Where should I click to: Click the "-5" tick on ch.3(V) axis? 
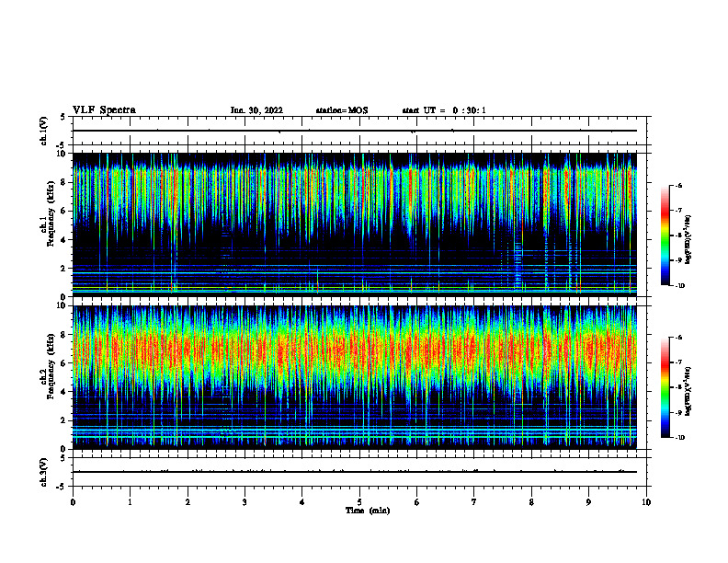pyautogui.click(x=62, y=487)
